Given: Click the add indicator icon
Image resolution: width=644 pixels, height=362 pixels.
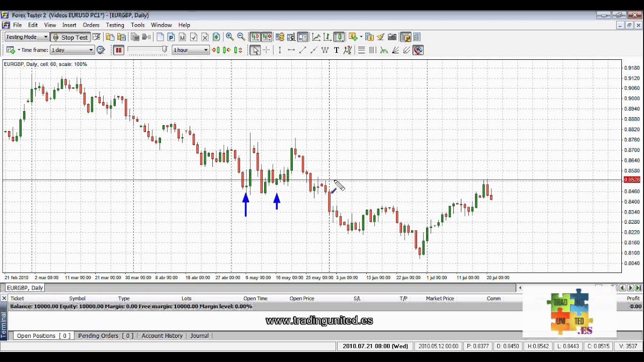Looking at the screenshot, I should coord(352,37).
